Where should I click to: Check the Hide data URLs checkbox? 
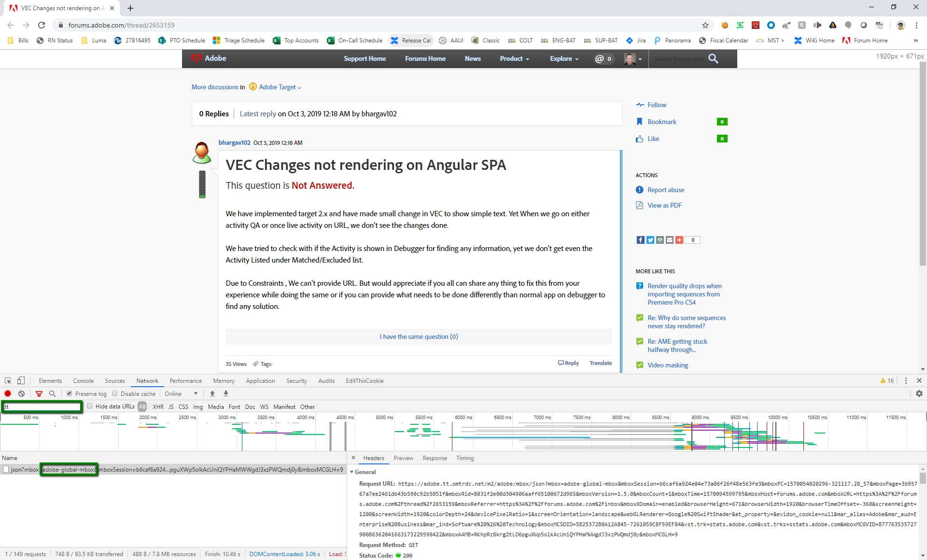(x=90, y=406)
